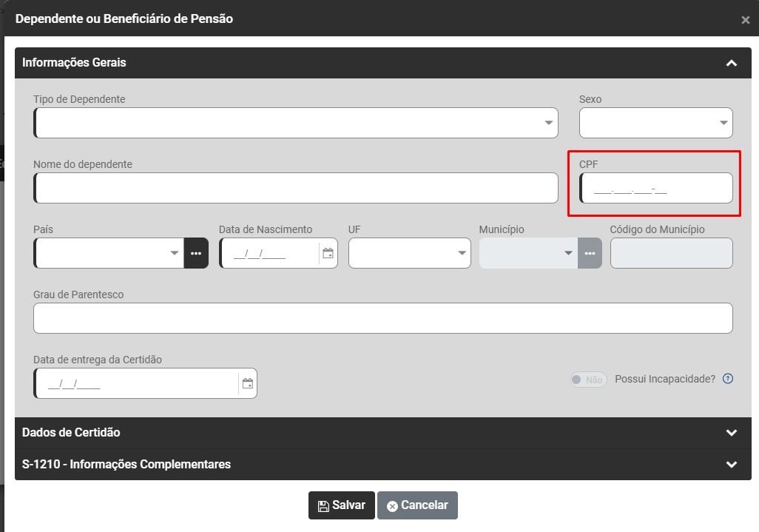
Task: Click the Cancelar button
Action: point(417,505)
